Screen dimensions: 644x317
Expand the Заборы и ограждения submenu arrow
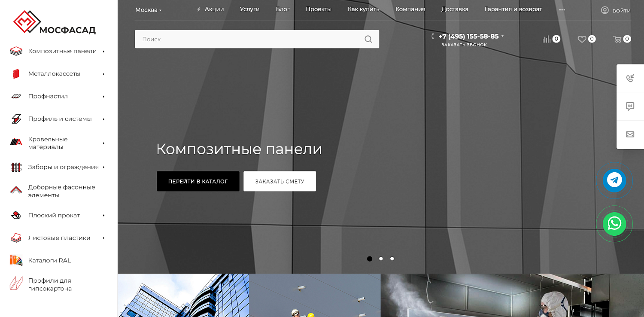pyautogui.click(x=103, y=167)
